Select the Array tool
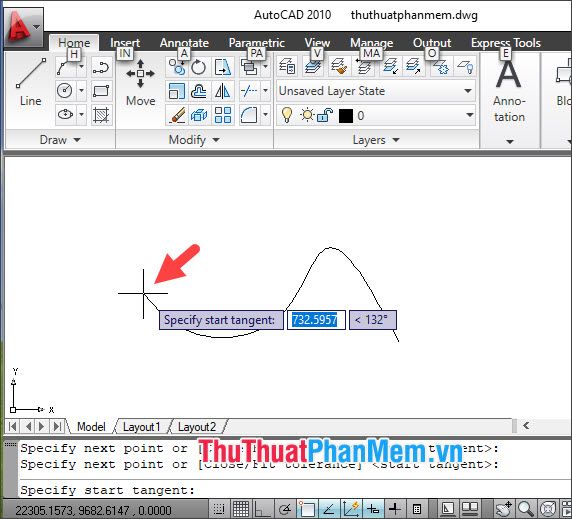572x519 pixels. point(223,115)
